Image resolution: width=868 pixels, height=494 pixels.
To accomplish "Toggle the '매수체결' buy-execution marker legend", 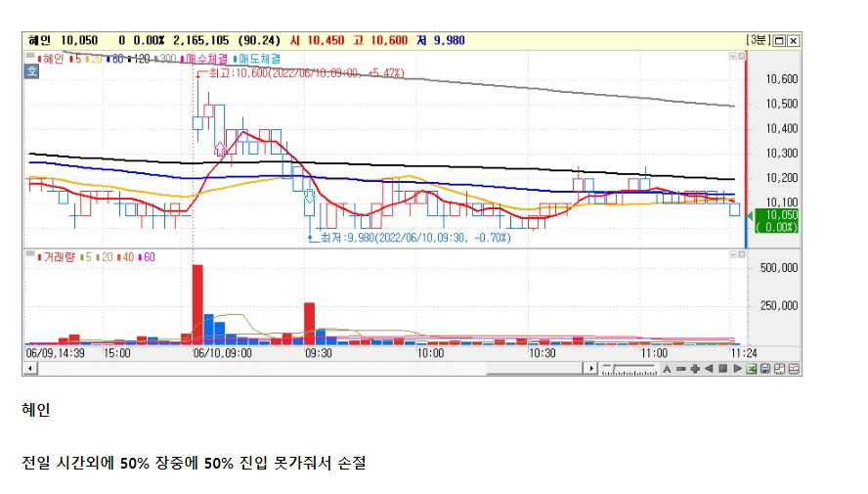I will 203,59.
